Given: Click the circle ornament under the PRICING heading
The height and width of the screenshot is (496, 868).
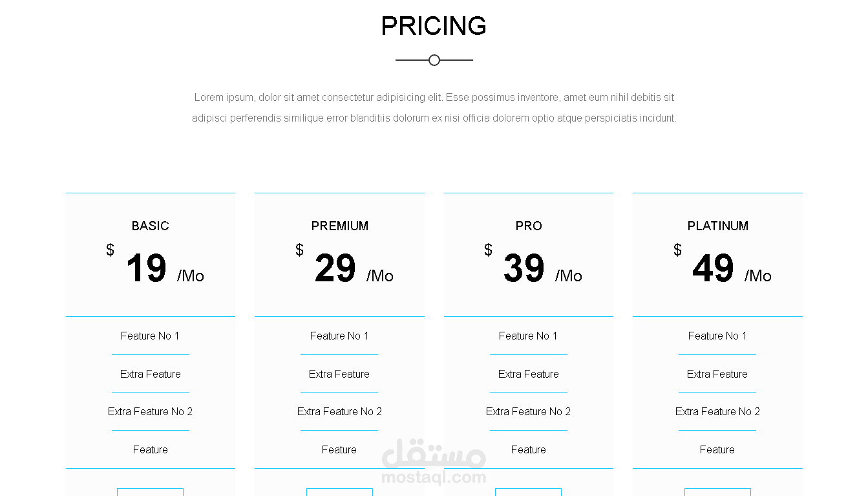Looking at the screenshot, I should 434,60.
